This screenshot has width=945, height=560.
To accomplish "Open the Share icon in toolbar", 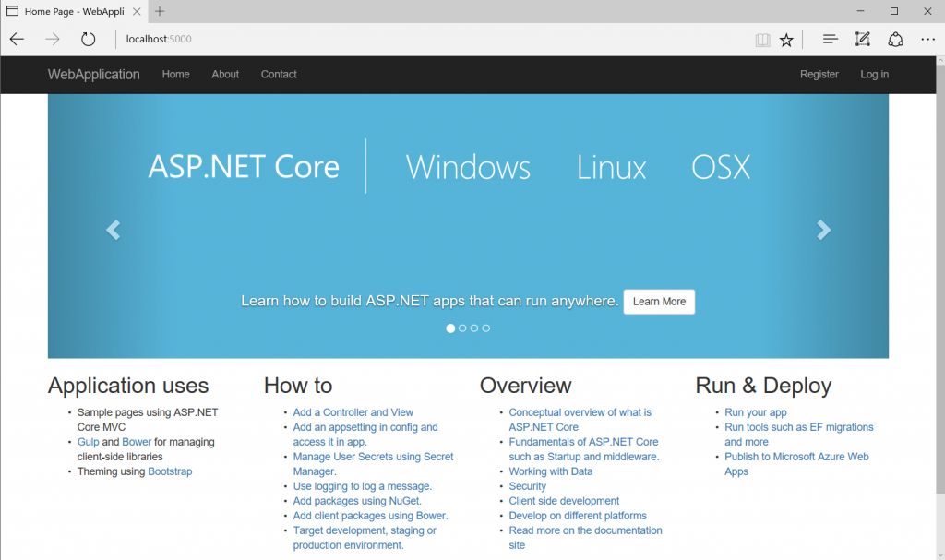I will tap(895, 39).
